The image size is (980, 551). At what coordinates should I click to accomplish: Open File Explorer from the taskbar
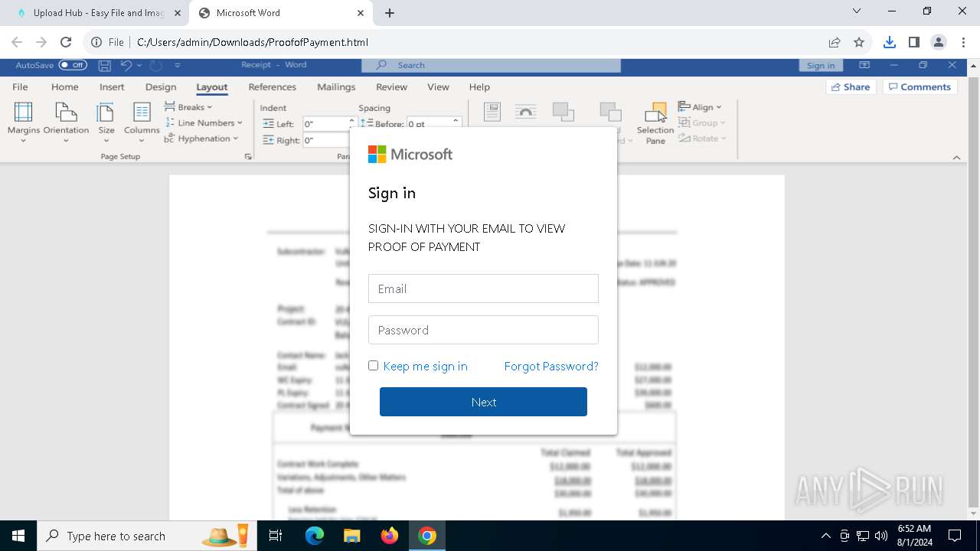pos(351,536)
